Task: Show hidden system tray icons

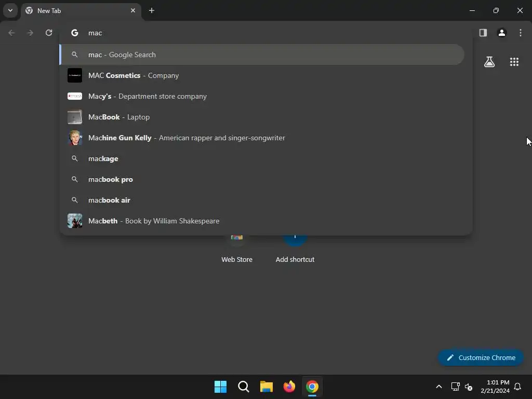Action: point(438,387)
